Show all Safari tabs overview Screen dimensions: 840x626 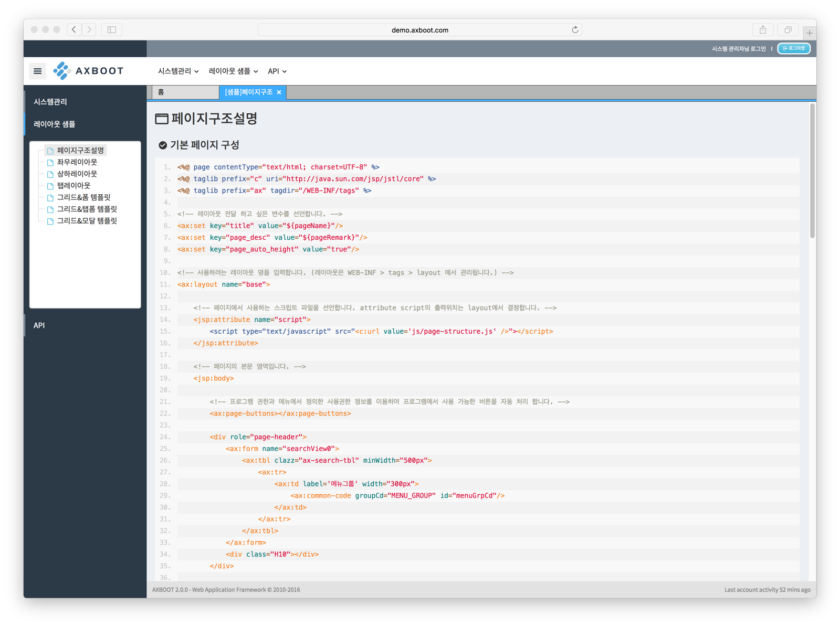(788, 30)
